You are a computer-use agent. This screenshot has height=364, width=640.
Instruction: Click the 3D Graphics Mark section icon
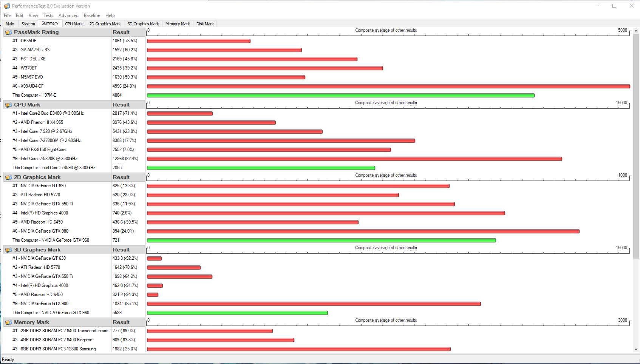click(9, 250)
